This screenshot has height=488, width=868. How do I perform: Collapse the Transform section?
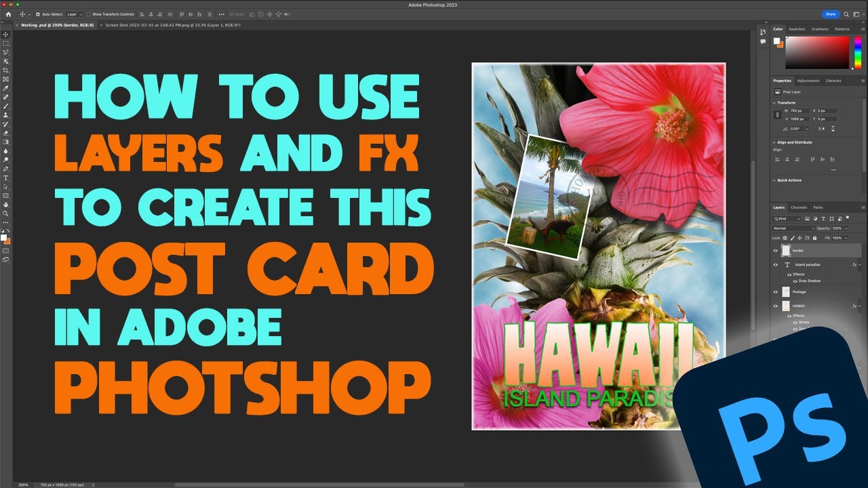tap(774, 103)
